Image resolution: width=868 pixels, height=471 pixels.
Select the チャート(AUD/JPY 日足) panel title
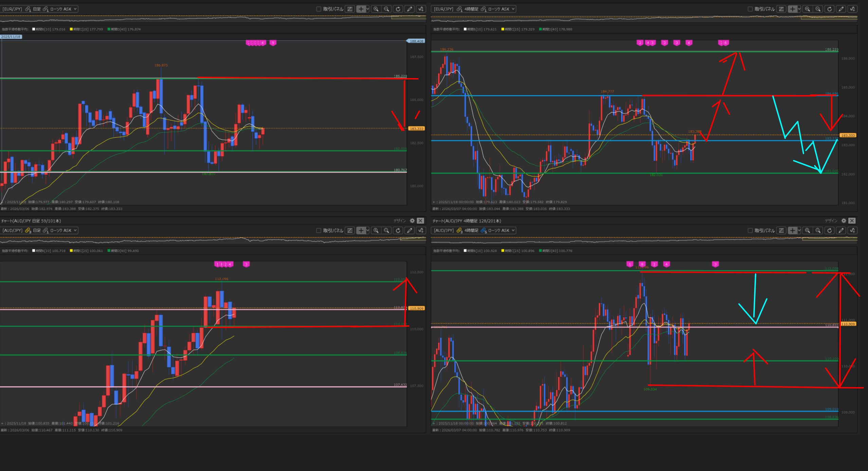(x=31, y=221)
